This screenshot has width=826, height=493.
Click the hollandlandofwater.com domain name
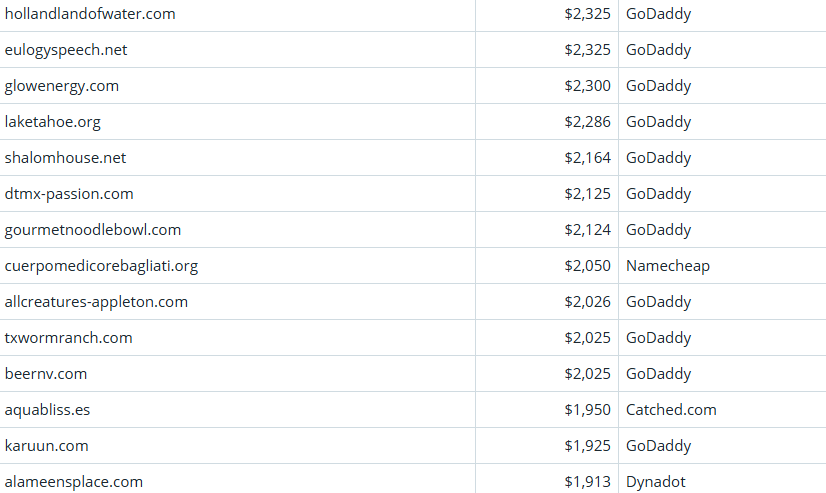tap(90, 14)
